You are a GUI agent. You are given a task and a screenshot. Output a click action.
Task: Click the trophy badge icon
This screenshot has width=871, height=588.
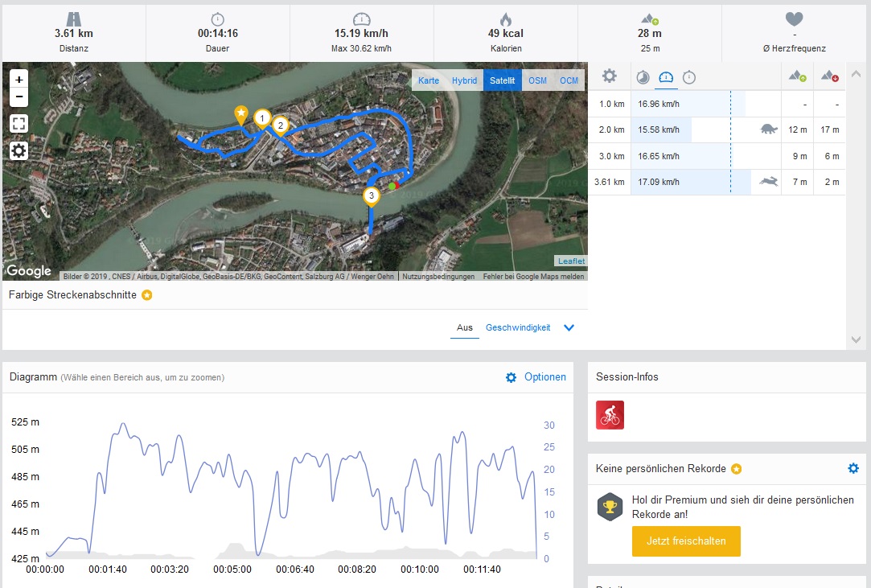[x=610, y=507]
